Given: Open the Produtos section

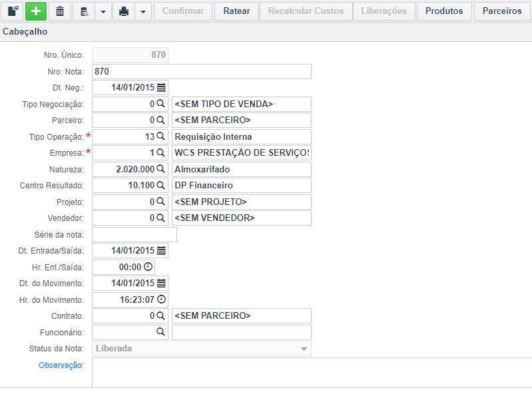Looking at the screenshot, I should click(x=444, y=11).
